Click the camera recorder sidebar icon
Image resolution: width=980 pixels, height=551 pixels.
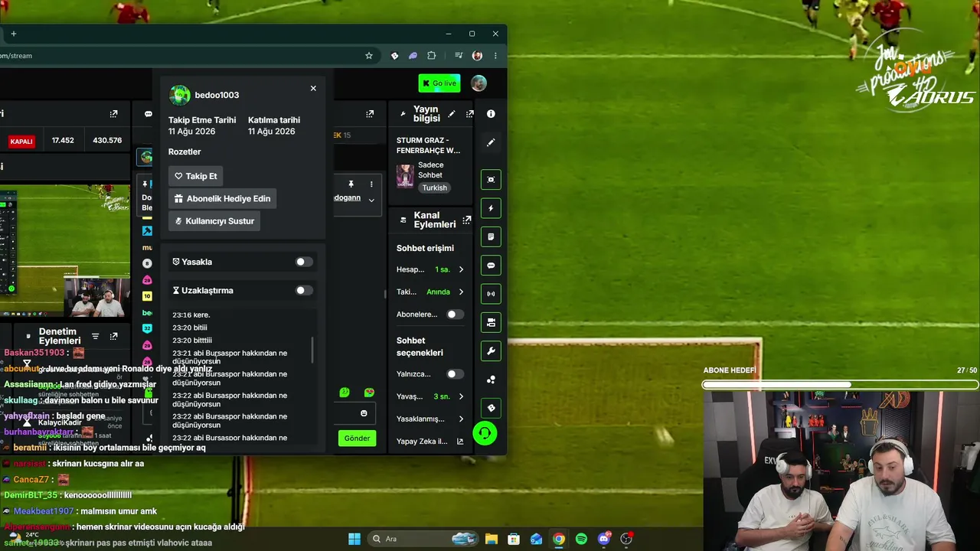pyautogui.click(x=491, y=322)
